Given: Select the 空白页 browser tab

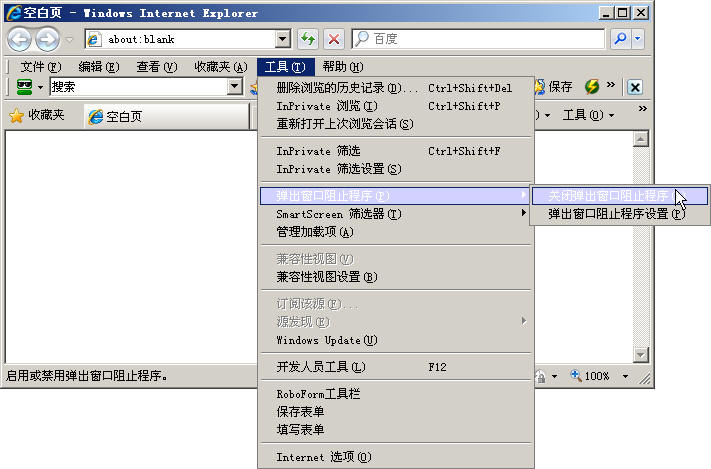Looking at the screenshot, I should point(125,116).
